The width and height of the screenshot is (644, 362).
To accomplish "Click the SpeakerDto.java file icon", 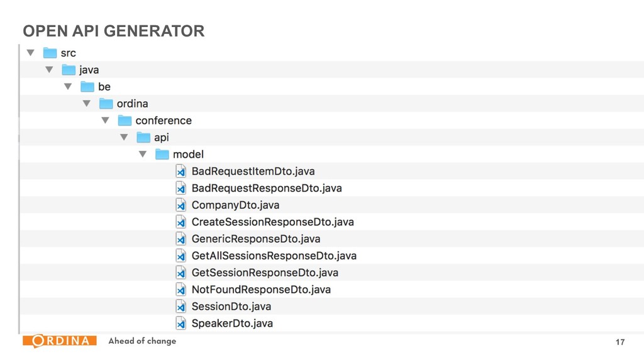I will (x=180, y=323).
